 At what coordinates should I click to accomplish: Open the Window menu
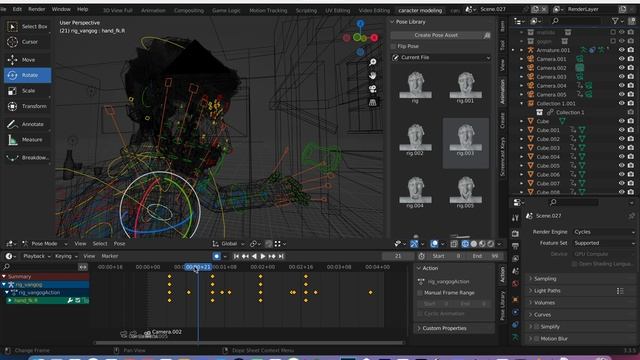point(61,9)
